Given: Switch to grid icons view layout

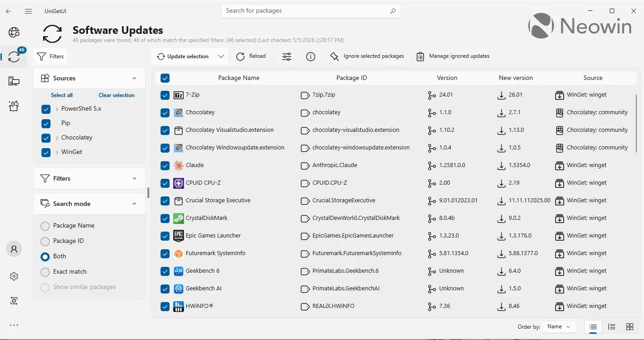Looking at the screenshot, I should click(630, 326).
